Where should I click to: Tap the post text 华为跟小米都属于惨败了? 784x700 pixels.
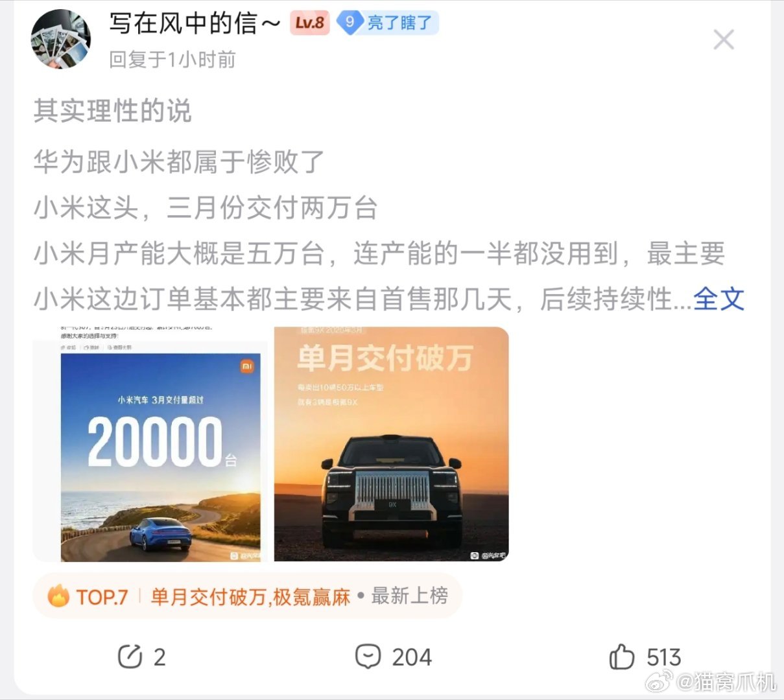[x=179, y=161]
